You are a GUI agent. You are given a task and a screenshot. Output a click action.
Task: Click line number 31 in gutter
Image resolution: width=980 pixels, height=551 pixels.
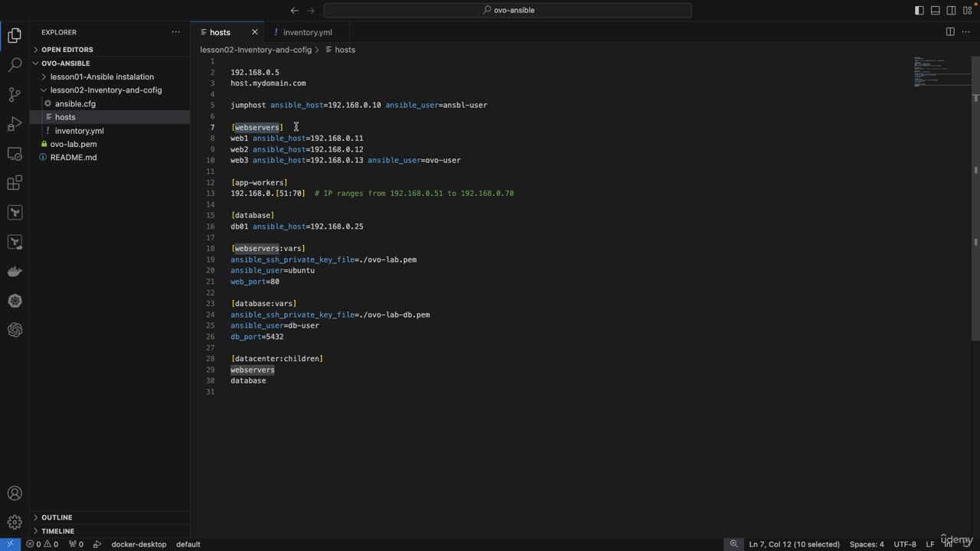point(211,392)
